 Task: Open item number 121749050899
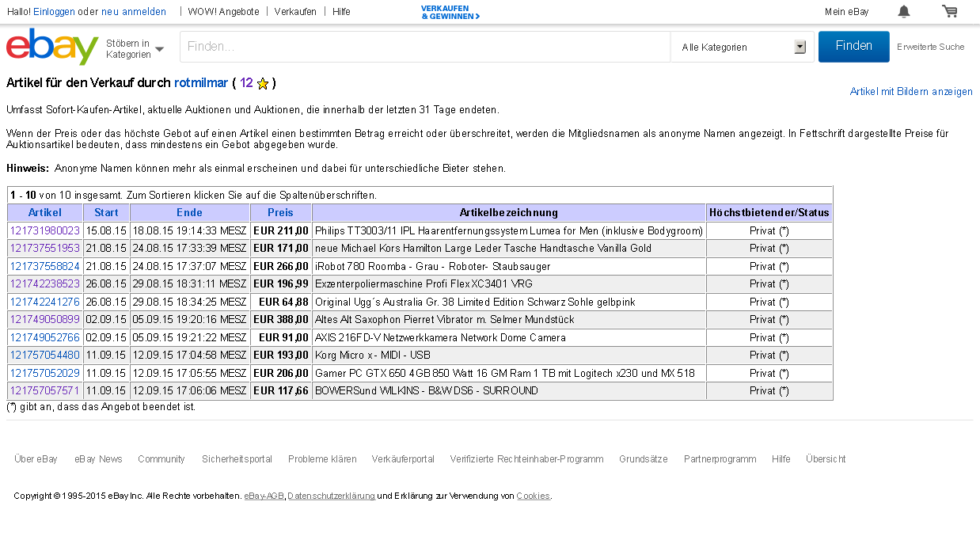click(45, 320)
